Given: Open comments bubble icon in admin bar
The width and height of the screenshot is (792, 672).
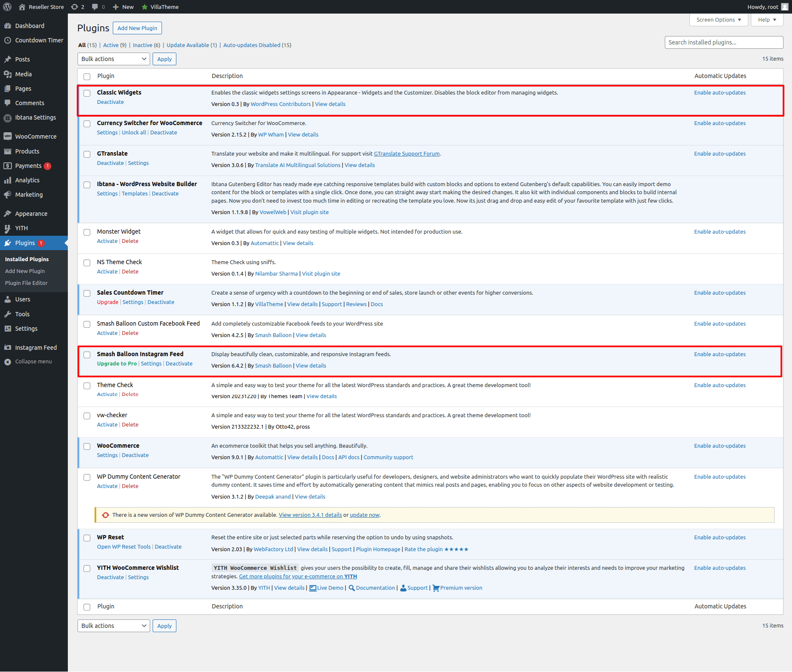Looking at the screenshot, I should pyautogui.click(x=95, y=7).
